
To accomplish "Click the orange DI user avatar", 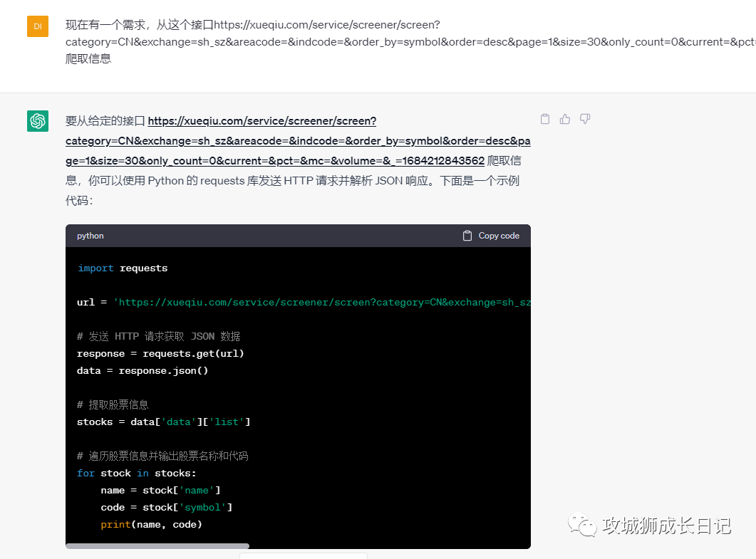I will (x=37, y=26).
